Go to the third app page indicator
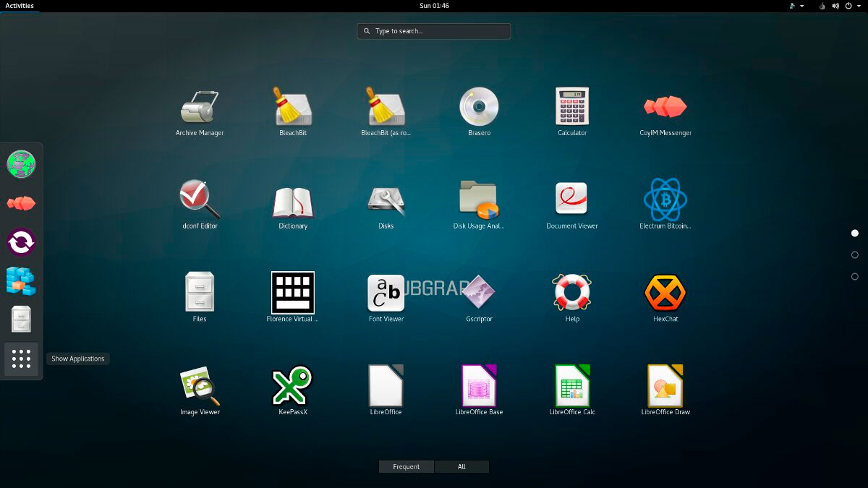This screenshot has height=488, width=868. [x=855, y=277]
